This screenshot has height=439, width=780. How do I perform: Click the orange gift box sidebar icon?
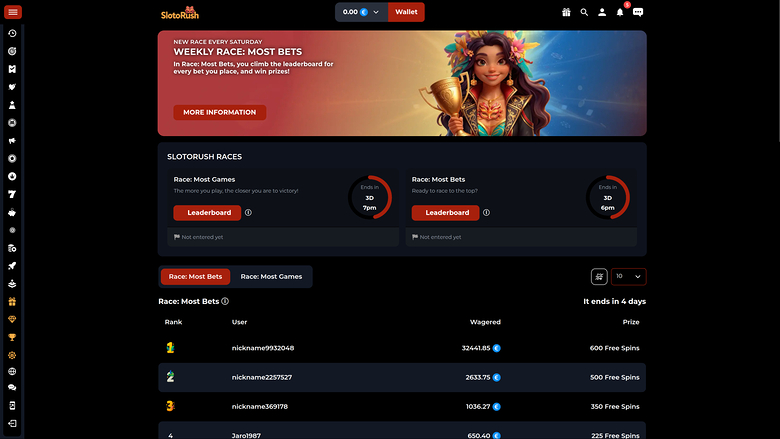click(x=12, y=301)
